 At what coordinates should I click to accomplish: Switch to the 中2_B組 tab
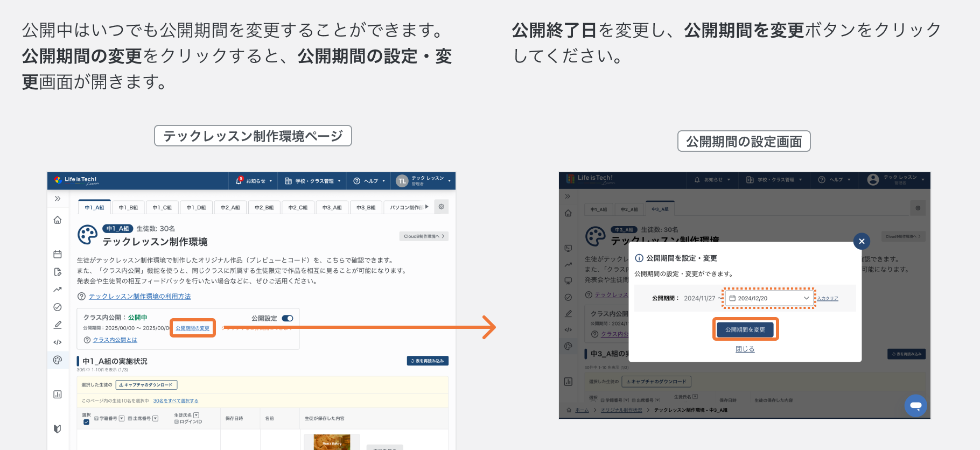(264, 207)
